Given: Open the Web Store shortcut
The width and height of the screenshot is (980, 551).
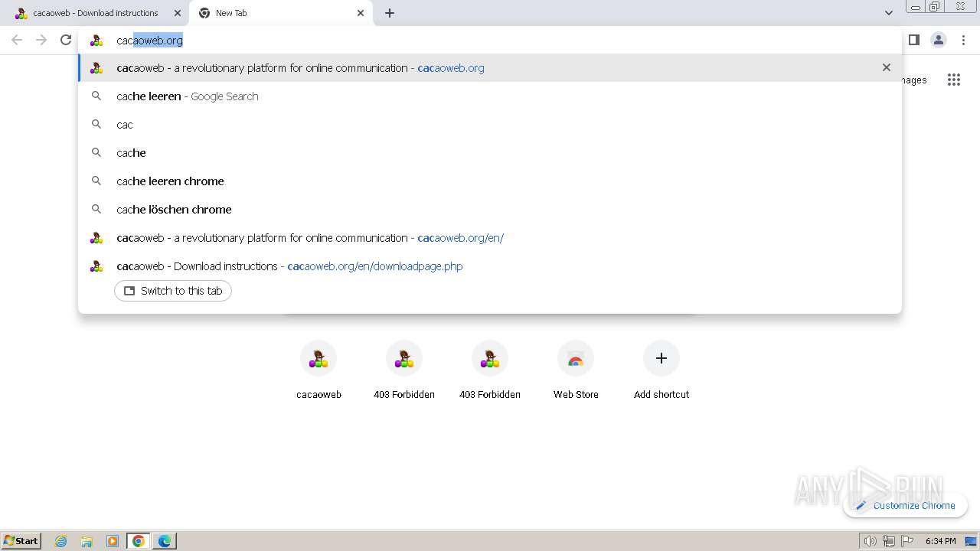Looking at the screenshot, I should pyautogui.click(x=576, y=370).
